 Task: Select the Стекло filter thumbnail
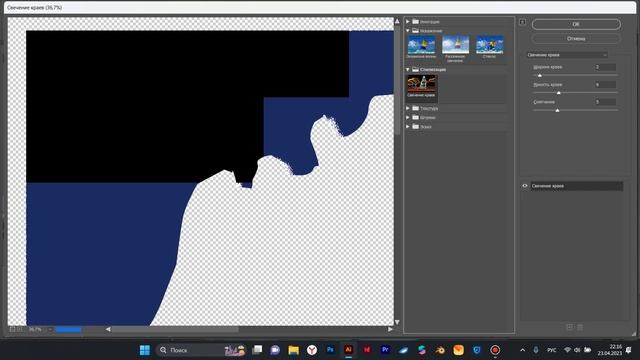coord(489,47)
